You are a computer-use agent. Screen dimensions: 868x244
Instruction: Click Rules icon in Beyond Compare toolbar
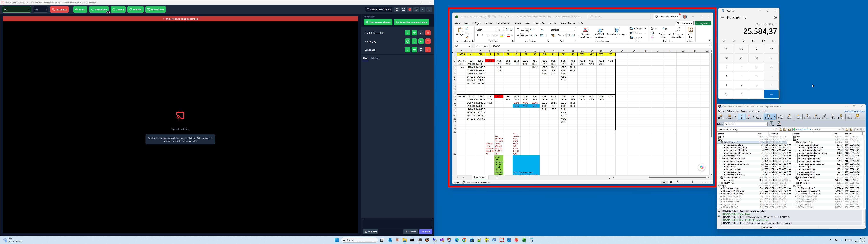(790, 117)
